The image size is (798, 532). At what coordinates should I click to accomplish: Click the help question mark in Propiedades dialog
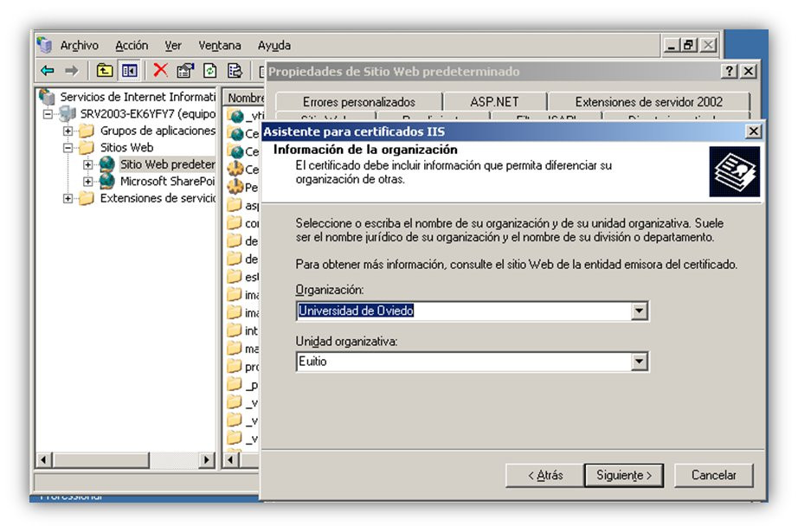point(730,71)
